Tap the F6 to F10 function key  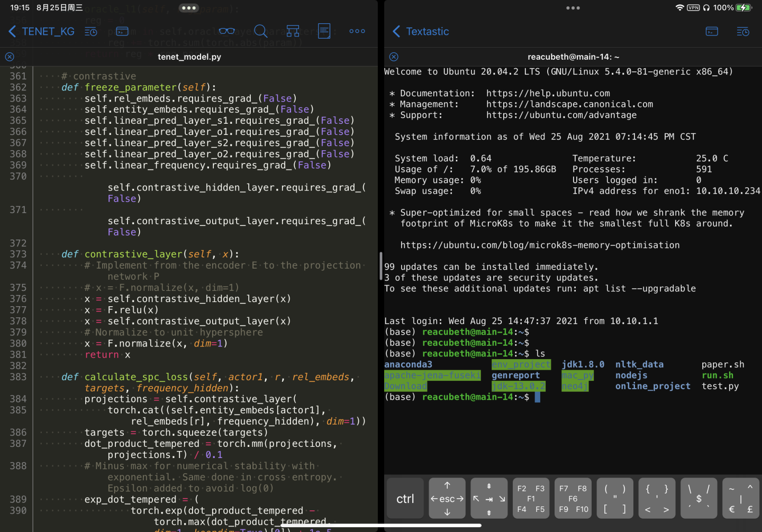click(x=573, y=498)
